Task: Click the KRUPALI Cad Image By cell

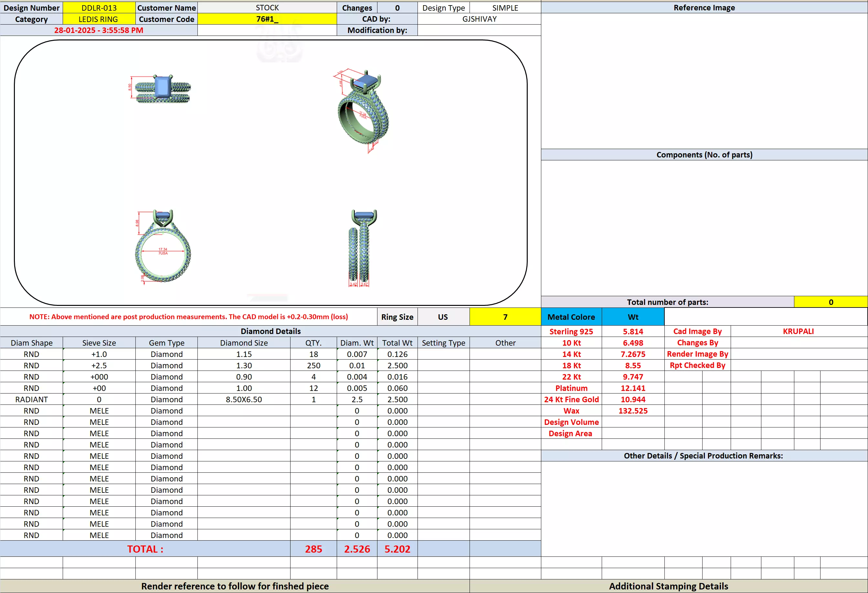Action: click(798, 331)
